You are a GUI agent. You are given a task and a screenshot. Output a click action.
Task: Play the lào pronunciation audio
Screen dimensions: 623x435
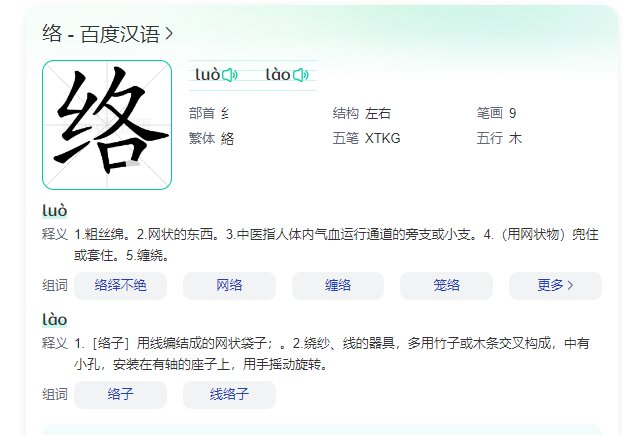(x=300, y=75)
